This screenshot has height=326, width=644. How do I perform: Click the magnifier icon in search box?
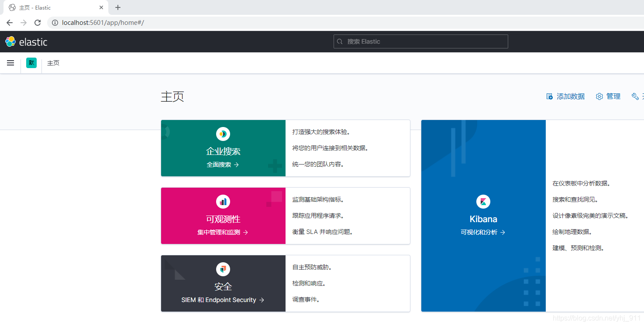click(340, 41)
